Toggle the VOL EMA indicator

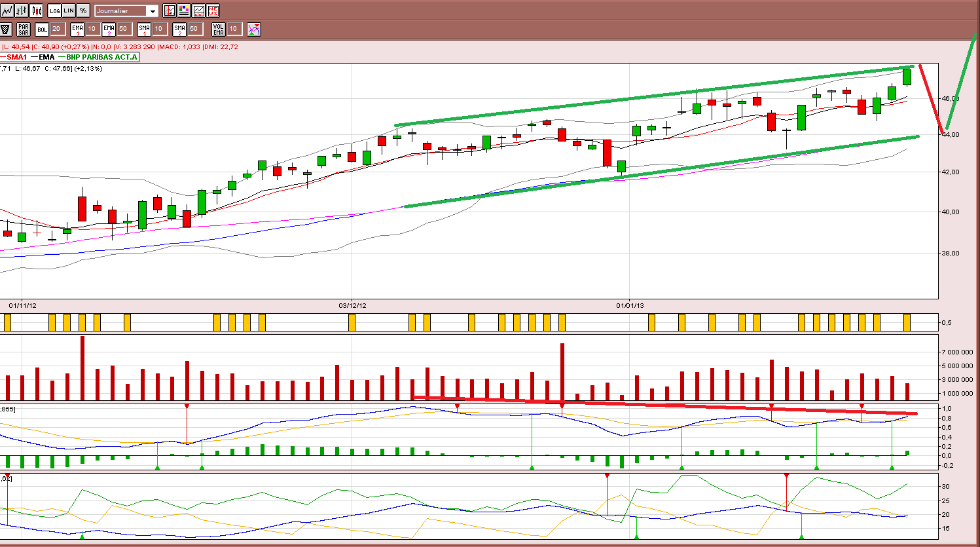click(x=219, y=29)
